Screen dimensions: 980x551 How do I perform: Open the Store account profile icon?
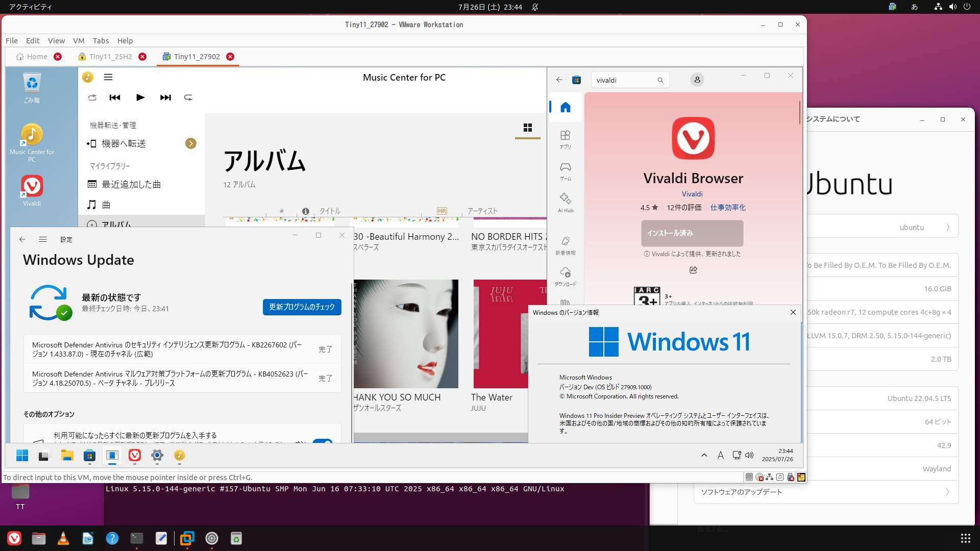[697, 80]
